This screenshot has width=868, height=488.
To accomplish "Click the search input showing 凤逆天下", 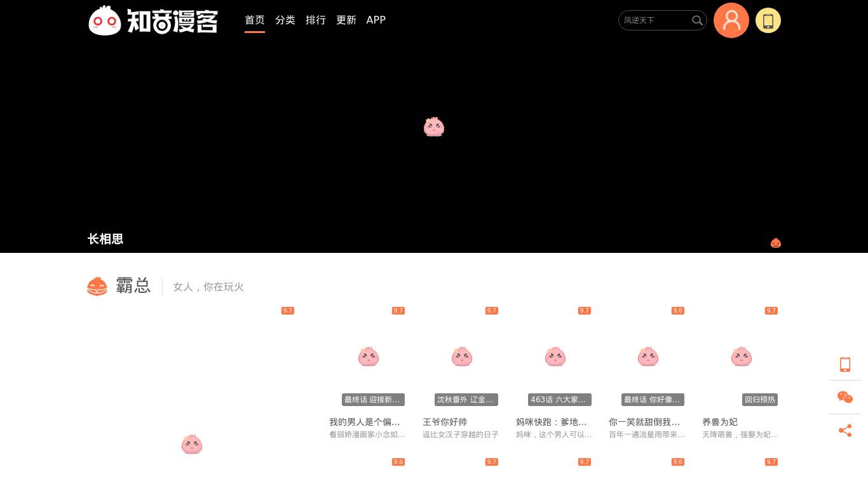I will pyautogui.click(x=654, y=20).
